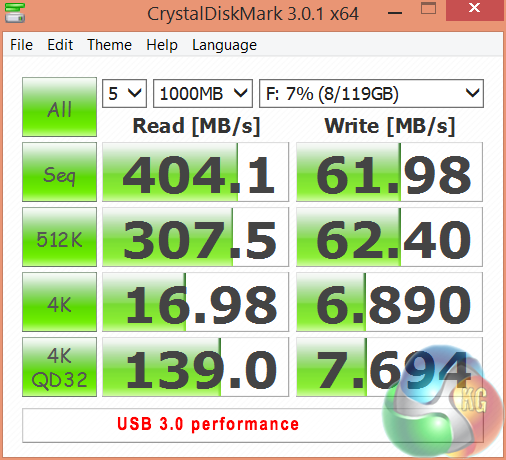Image resolution: width=506 pixels, height=460 pixels.
Task: Click the CrystalDiskMark app icon in title bar
Action: (x=15, y=12)
